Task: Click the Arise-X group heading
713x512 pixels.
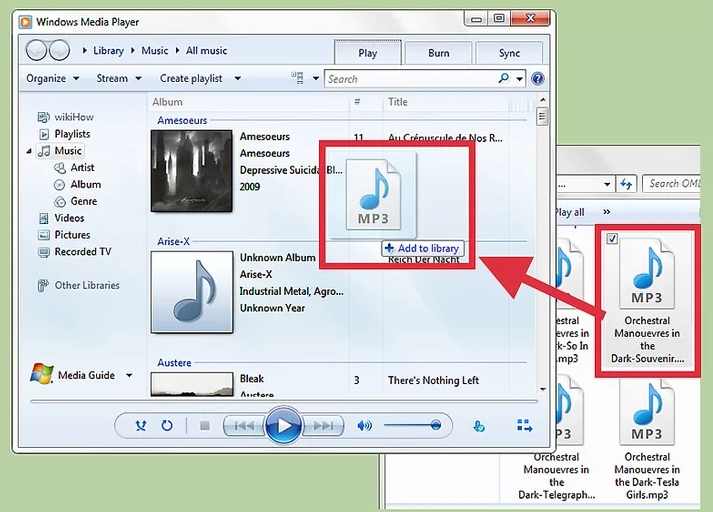Action: (x=173, y=241)
